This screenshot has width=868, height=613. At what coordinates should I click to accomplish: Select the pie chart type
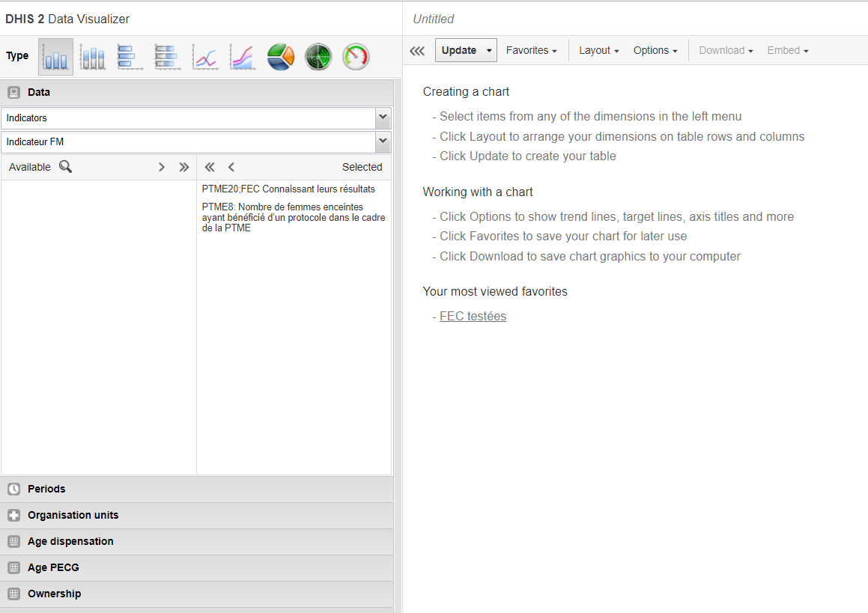point(281,57)
